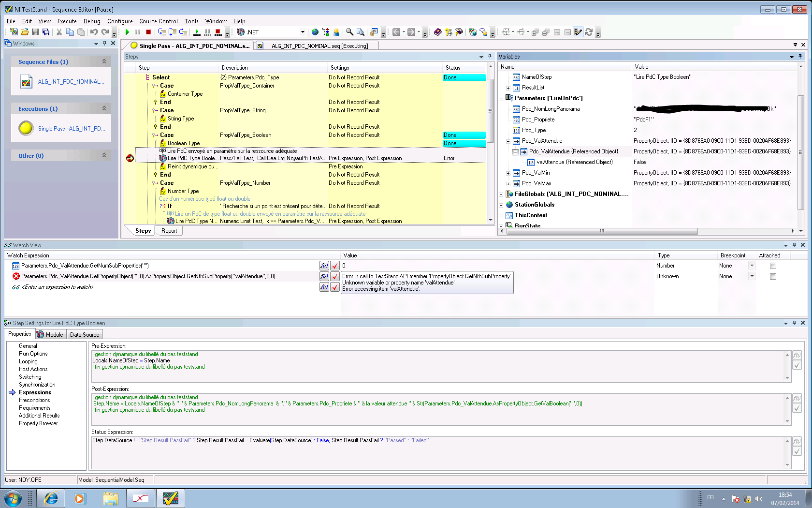812x508 pixels.
Task: Click the red Terminate execution icon
Action: coord(148,32)
